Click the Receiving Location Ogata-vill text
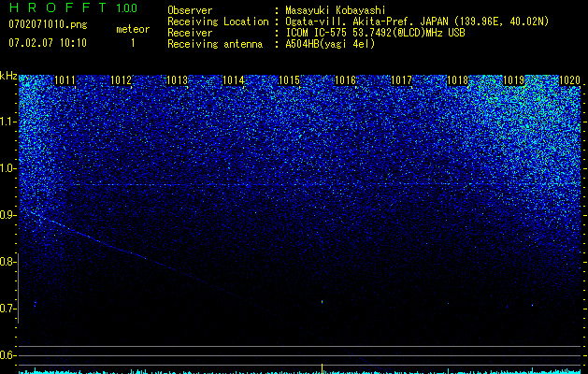The image size is (588, 374). pos(417,22)
